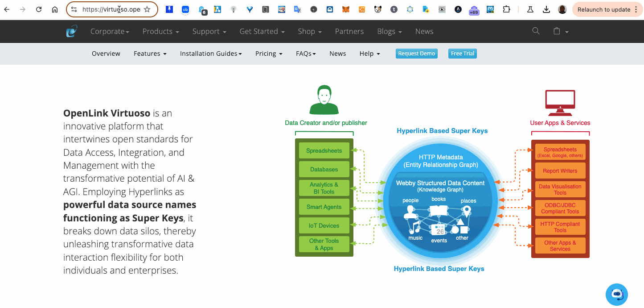Screen dimensions: 644x308
Task: Open the gray 't' circle extension
Action: point(394,9)
